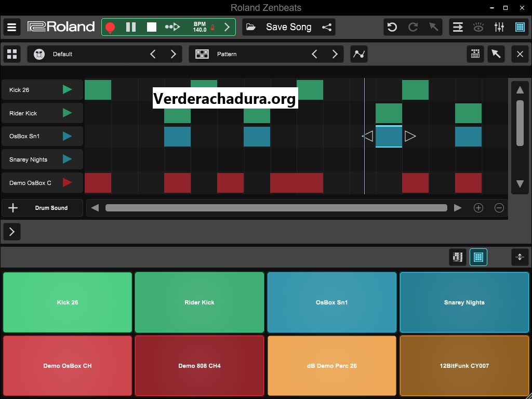Image resolution: width=532 pixels, height=399 pixels.
Task: Tap the Rider Kick drum pad
Action: 199,302
